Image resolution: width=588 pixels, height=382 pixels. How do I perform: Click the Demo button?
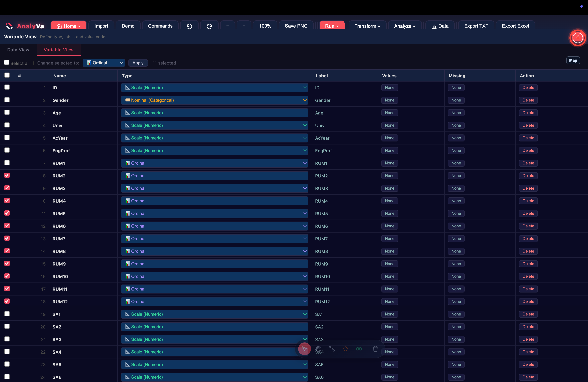[x=128, y=26]
